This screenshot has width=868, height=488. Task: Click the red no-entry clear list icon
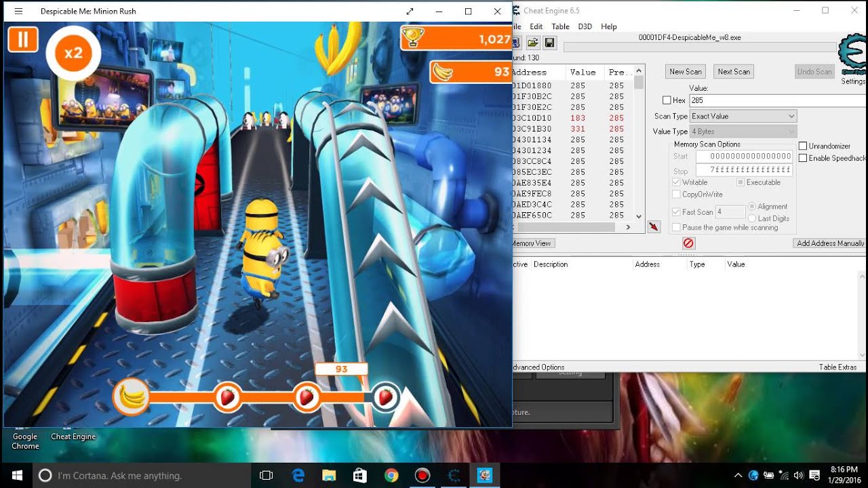pyautogui.click(x=688, y=243)
